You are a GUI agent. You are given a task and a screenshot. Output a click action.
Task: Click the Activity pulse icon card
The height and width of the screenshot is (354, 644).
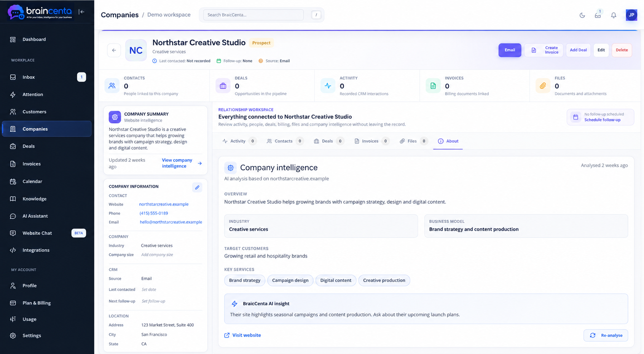tap(328, 86)
